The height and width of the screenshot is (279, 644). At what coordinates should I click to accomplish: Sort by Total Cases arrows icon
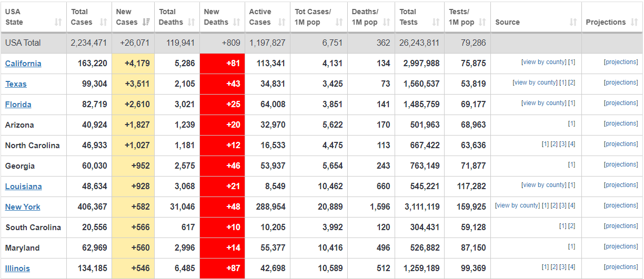coord(103,22)
